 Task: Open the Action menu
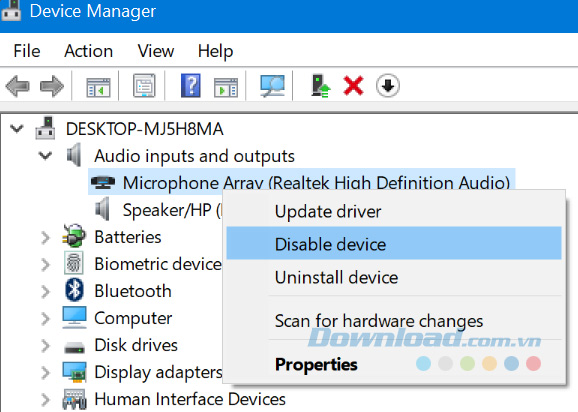click(x=88, y=51)
